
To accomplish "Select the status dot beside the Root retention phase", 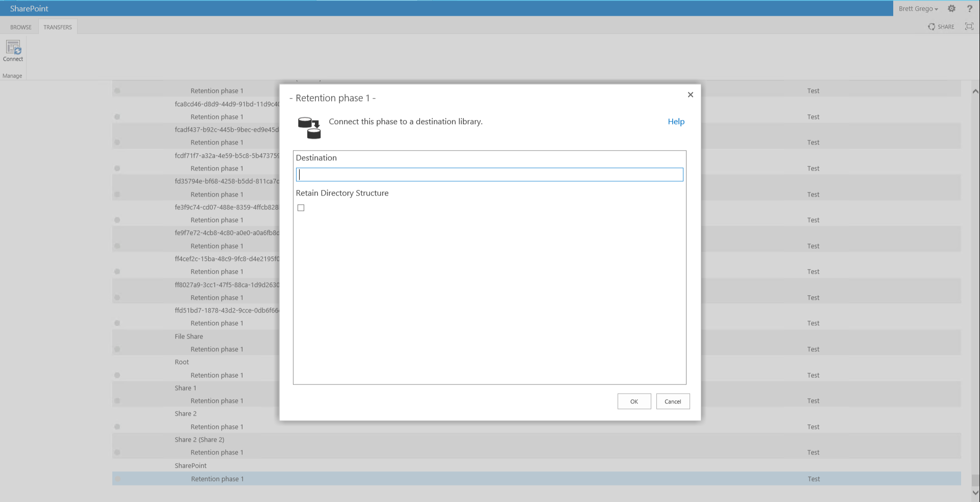I will point(117,375).
